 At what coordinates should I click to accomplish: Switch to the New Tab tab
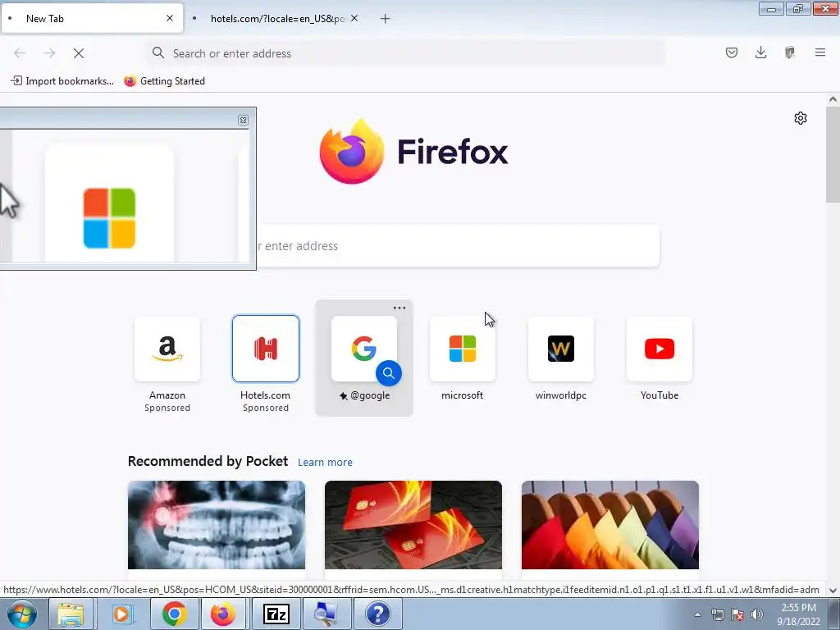coord(92,18)
